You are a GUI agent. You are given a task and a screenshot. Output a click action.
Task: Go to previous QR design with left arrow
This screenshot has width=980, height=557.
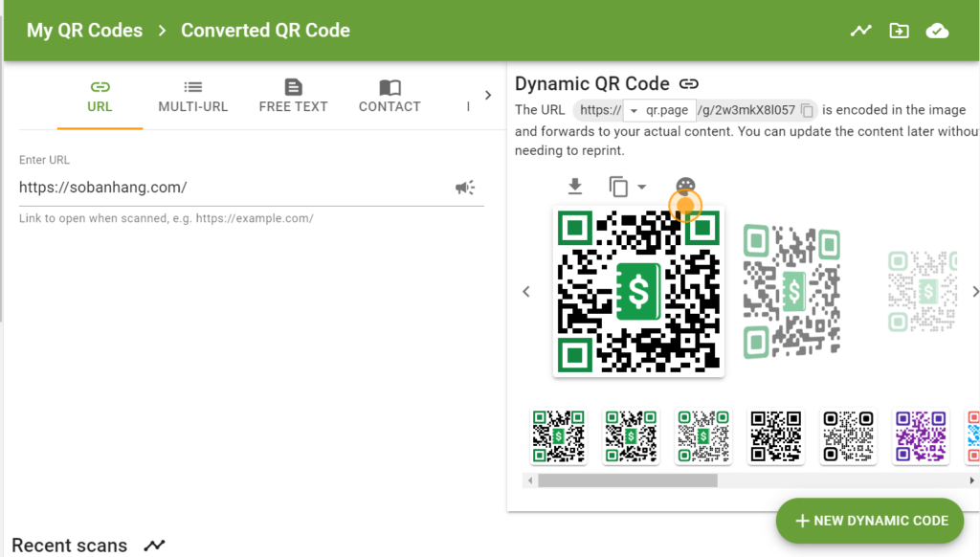(526, 291)
